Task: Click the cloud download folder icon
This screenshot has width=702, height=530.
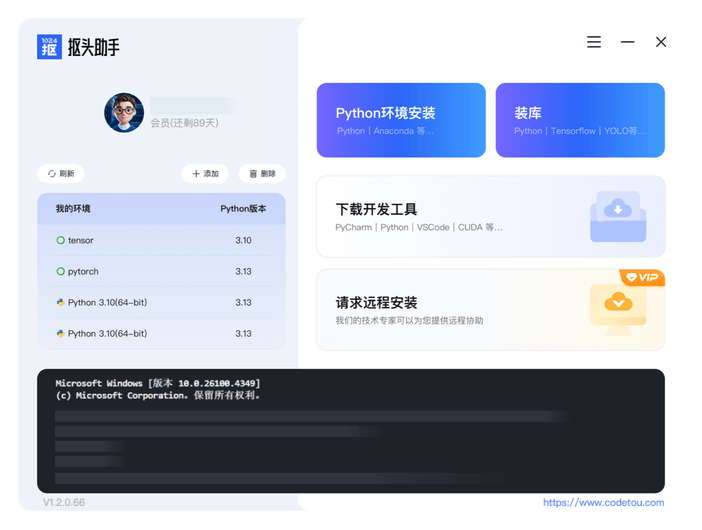Action: point(618,217)
